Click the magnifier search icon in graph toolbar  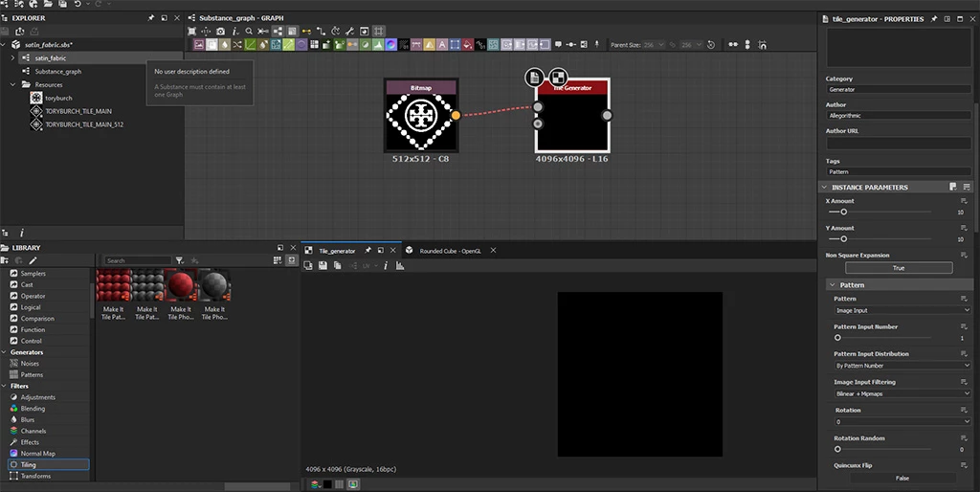coord(249,32)
